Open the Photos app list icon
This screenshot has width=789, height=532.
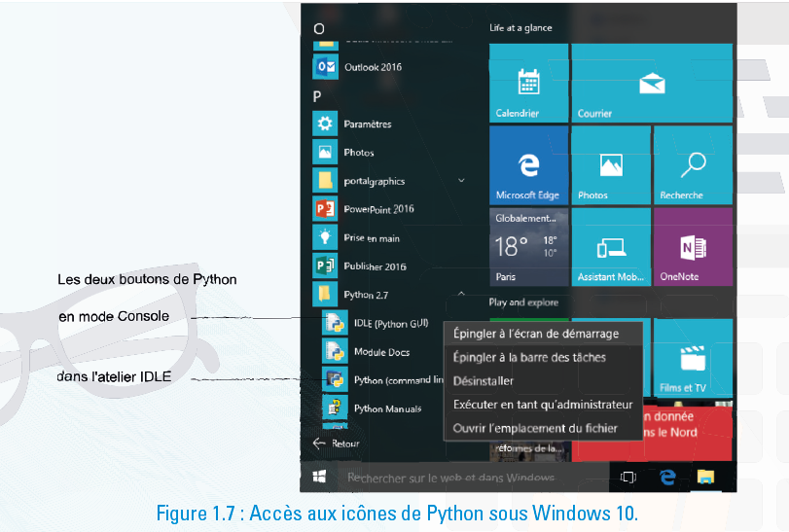pyautogui.click(x=325, y=152)
